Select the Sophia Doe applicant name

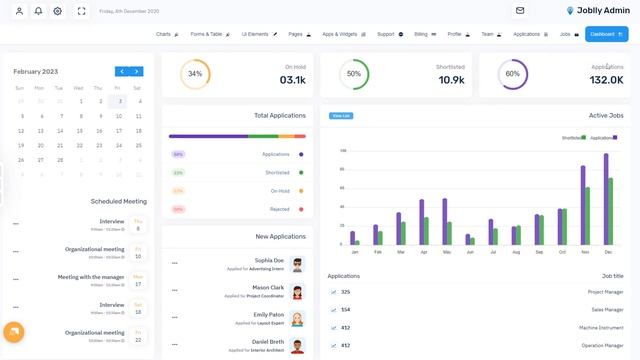pyautogui.click(x=269, y=260)
